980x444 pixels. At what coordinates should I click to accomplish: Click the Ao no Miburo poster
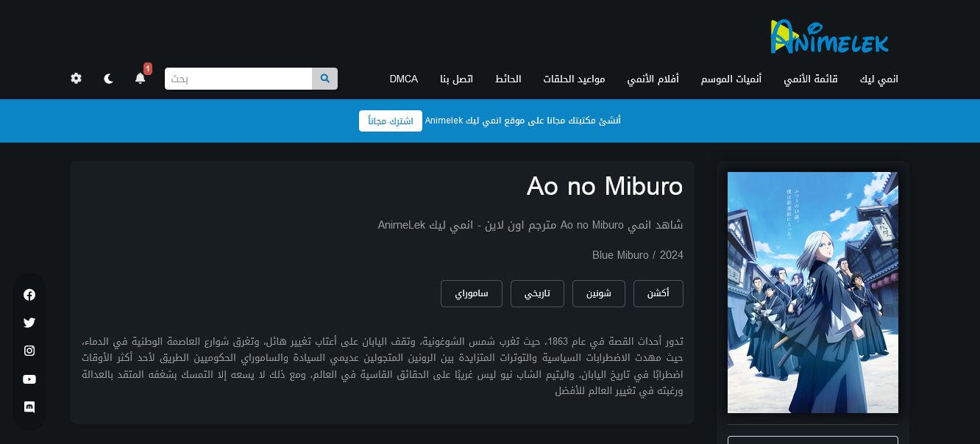(x=812, y=293)
